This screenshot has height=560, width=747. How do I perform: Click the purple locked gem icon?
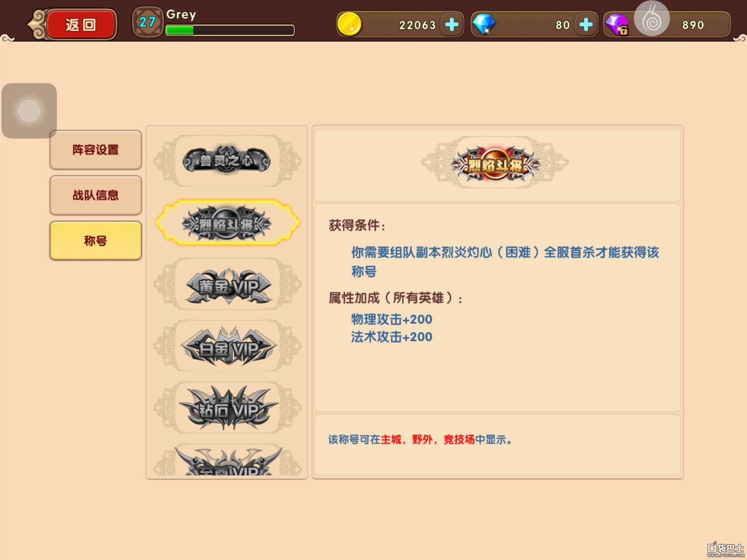coord(617,25)
